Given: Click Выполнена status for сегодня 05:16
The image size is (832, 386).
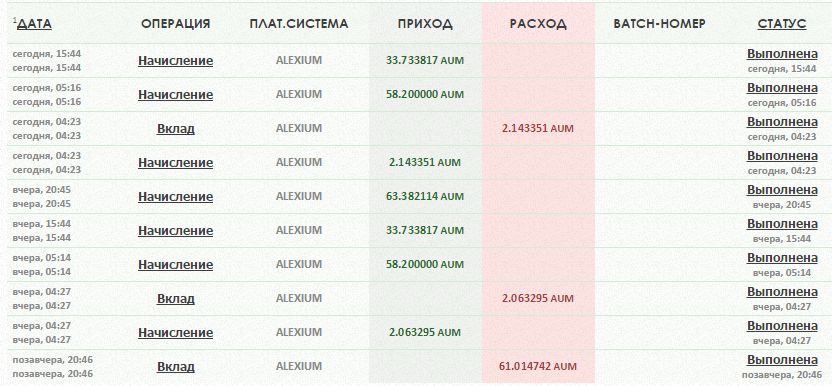Looking at the screenshot, I should click(782, 88).
